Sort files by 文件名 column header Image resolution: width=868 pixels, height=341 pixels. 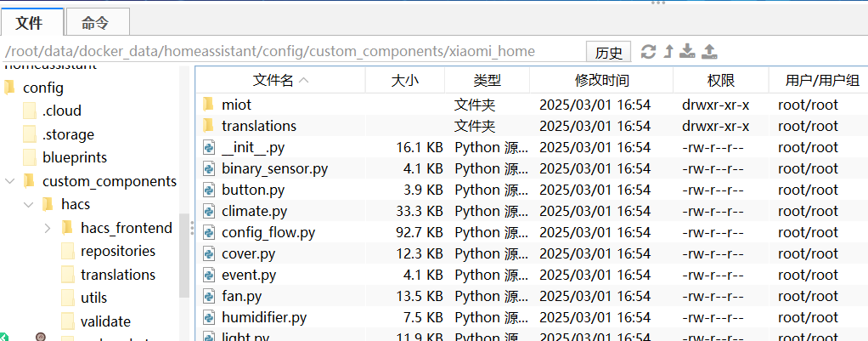[x=279, y=81]
